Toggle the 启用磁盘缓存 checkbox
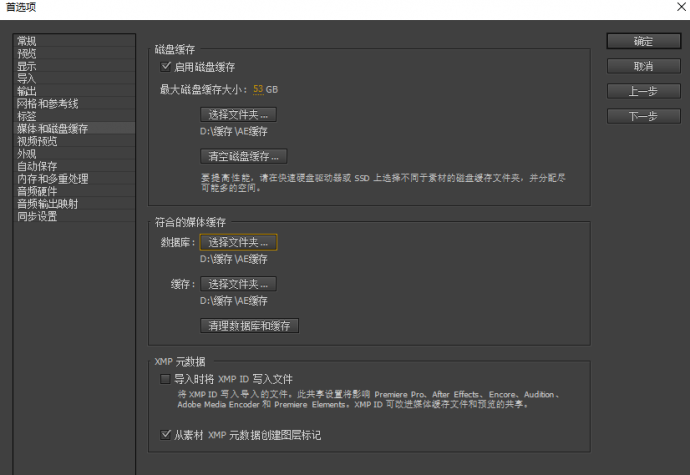 point(167,67)
